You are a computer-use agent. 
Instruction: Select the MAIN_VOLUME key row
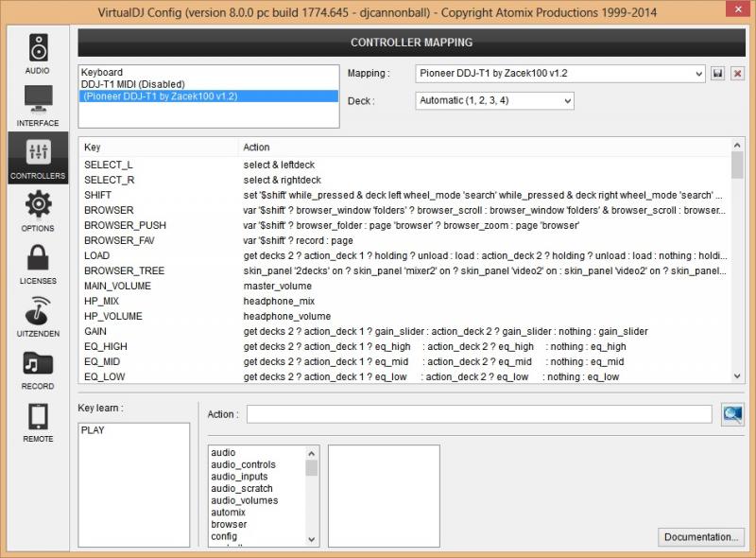404,286
